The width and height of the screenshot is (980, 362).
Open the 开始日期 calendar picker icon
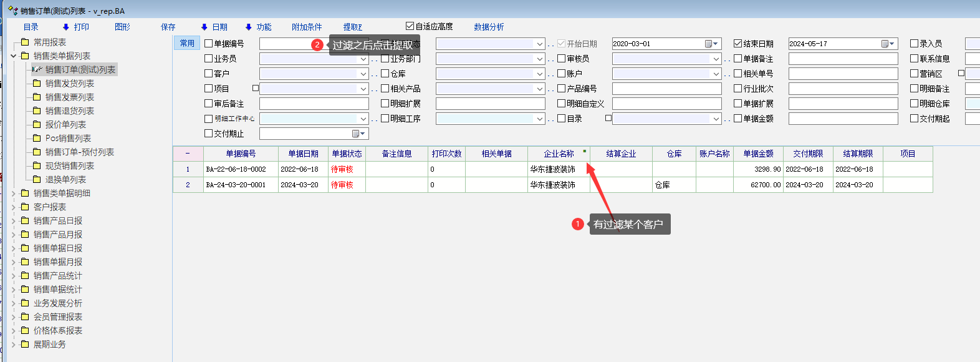[709, 44]
